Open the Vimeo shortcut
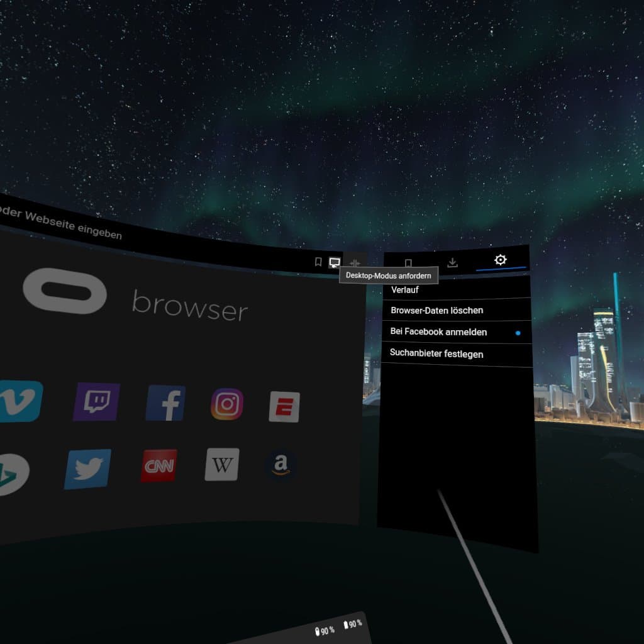The image size is (644, 644). tap(20, 401)
